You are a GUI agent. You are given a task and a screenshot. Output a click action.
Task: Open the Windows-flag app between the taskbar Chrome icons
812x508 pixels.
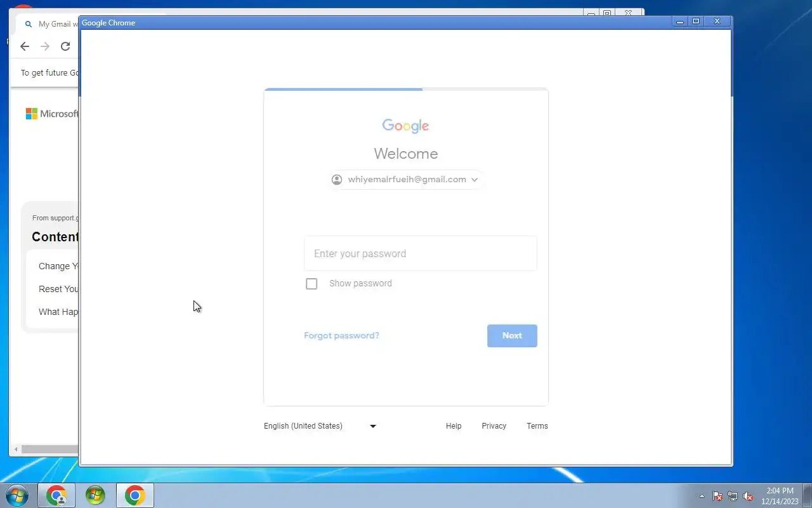click(95, 495)
